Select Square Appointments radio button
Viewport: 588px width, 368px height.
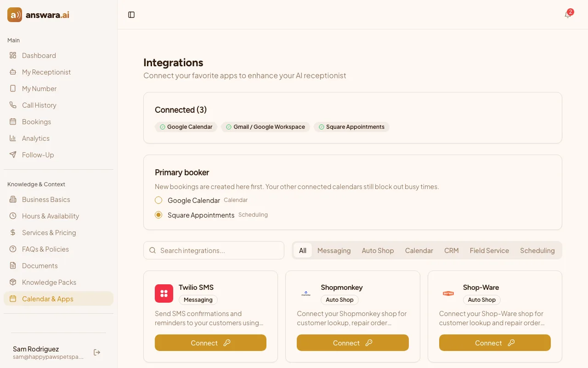coord(158,215)
